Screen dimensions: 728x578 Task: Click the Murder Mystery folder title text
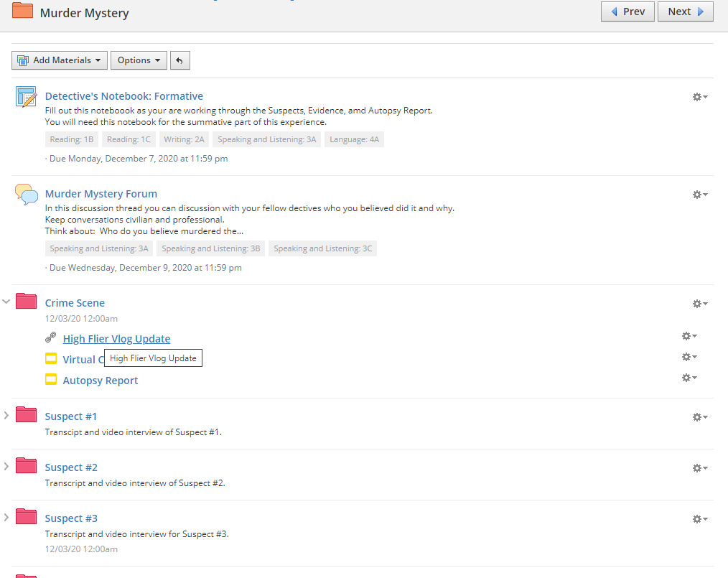85,13
